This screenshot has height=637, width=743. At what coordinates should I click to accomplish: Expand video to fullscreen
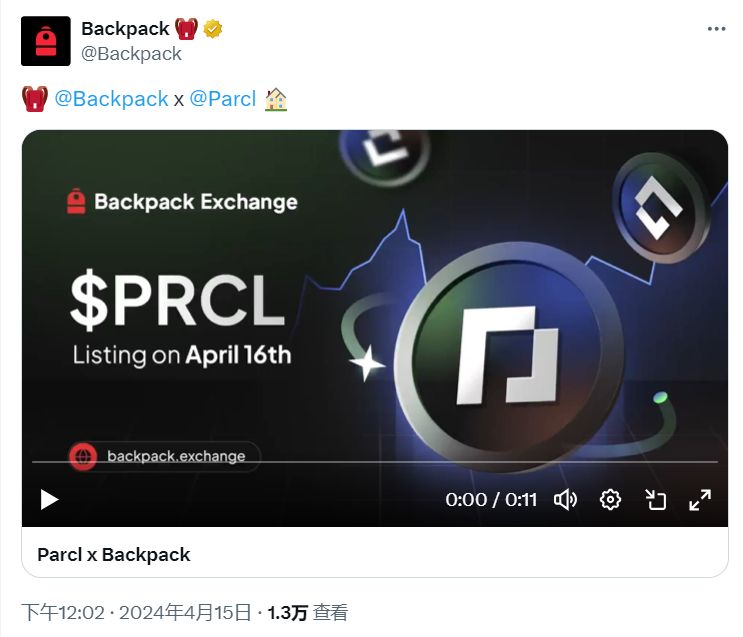point(700,500)
